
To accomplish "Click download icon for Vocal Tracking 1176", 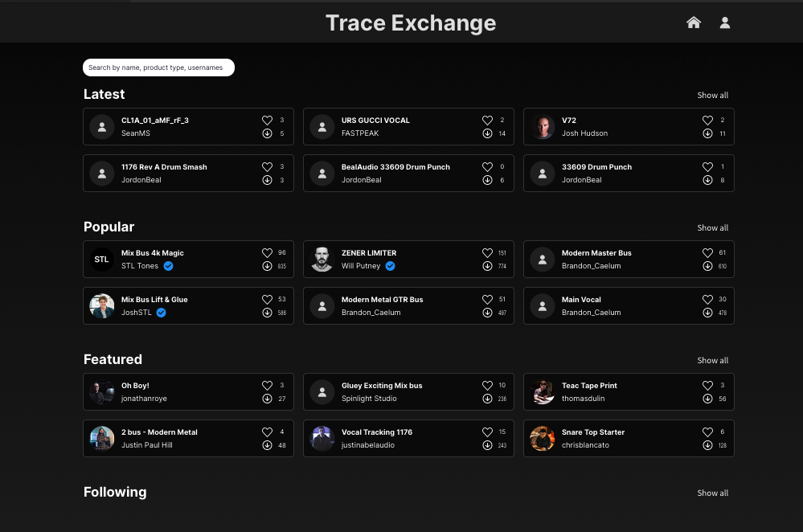I will point(487,445).
